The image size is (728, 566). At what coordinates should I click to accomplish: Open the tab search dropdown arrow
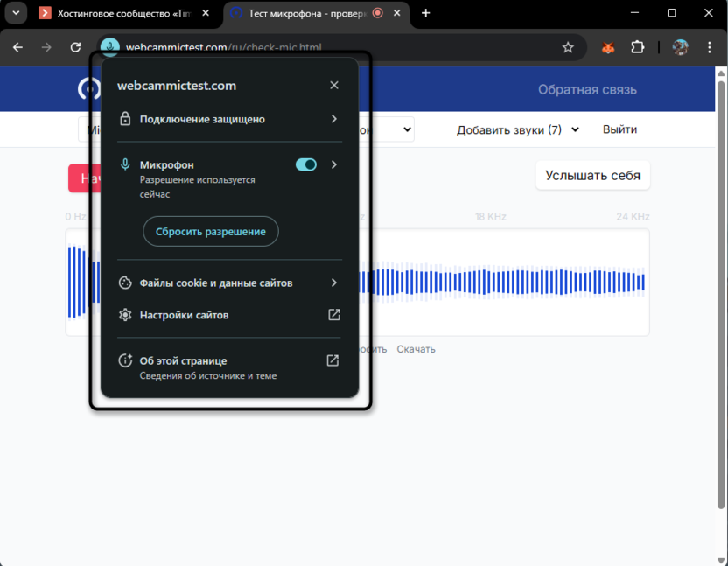coord(16,13)
